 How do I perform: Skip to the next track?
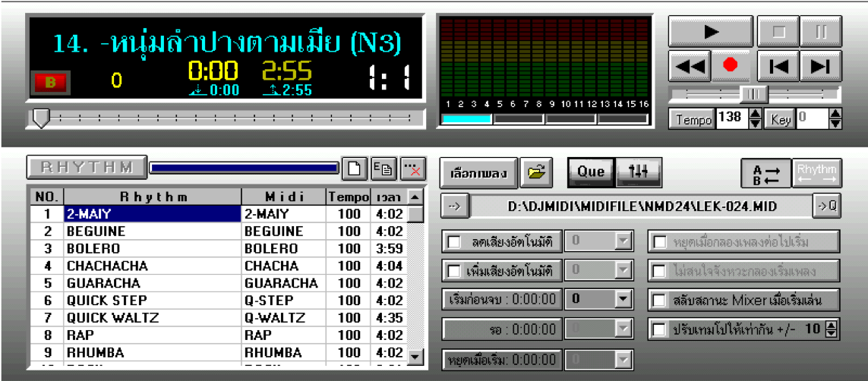click(820, 66)
